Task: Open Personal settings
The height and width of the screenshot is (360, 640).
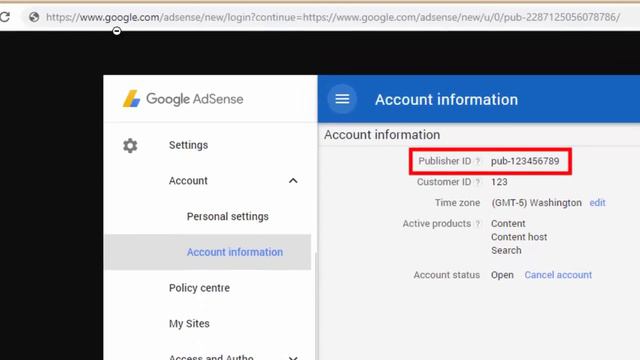Action: tap(228, 216)
